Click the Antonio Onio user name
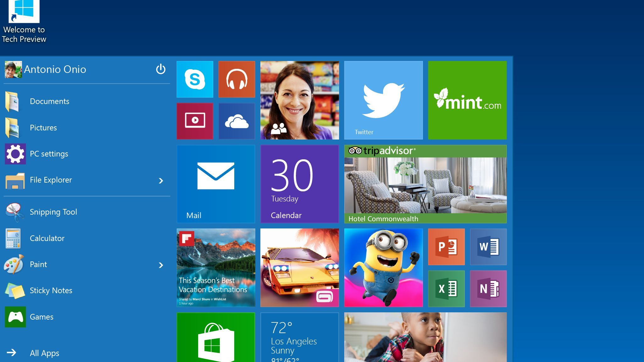 55,69
